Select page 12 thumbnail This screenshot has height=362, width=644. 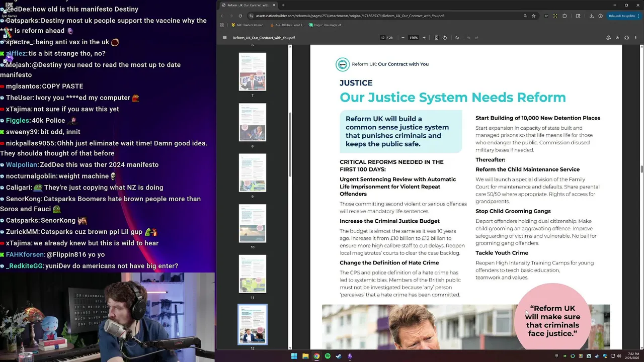coord(253,324)
